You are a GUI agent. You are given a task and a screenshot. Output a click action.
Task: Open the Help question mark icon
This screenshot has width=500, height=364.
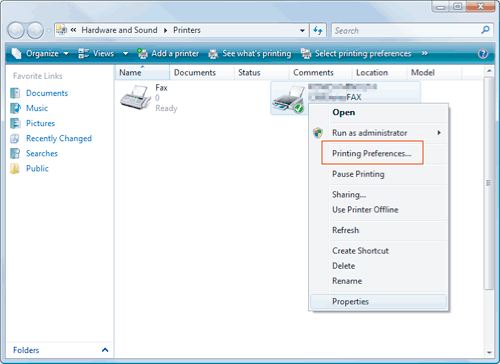(x=483, y=53)
